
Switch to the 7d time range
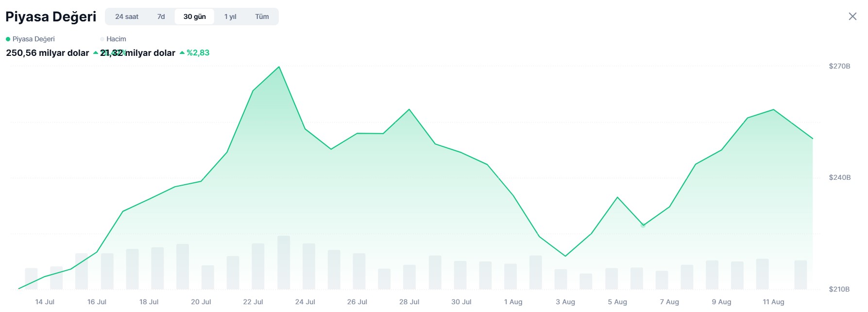(161, 17)
